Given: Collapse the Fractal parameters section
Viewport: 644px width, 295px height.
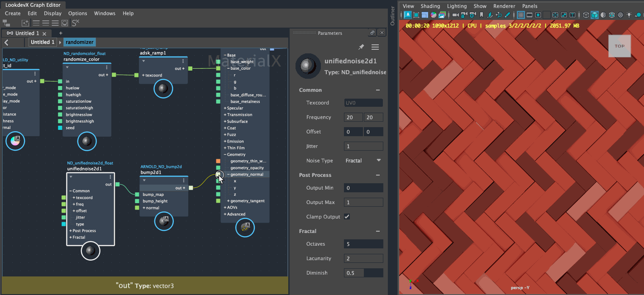Looking at the screenshot, I should [378, 231].
